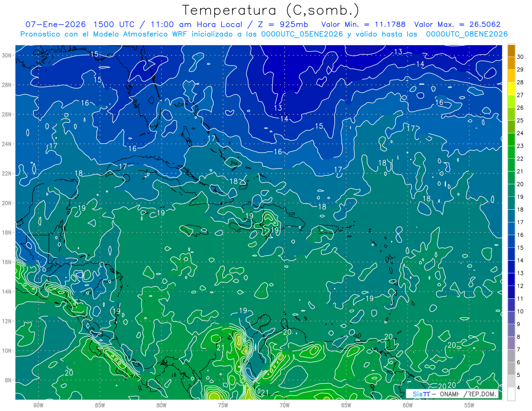This screenshot has height=411, width=532.
Task: Click the 10N latitude axis label
Action: [8, 351]
